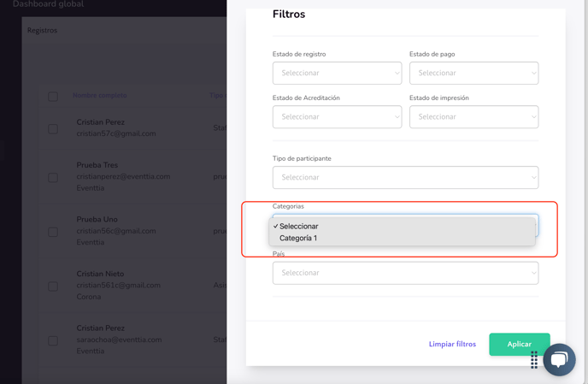Screen dimensions: 588x384
Task: Expand the Estado de impresión dropdown
Action: tap(473, 117)
